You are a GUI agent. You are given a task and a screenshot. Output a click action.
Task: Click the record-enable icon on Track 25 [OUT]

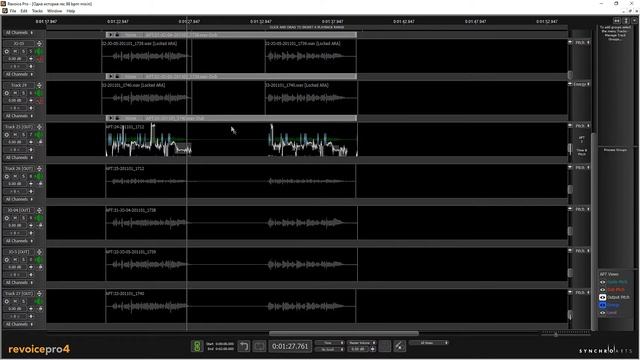[7, 135]
